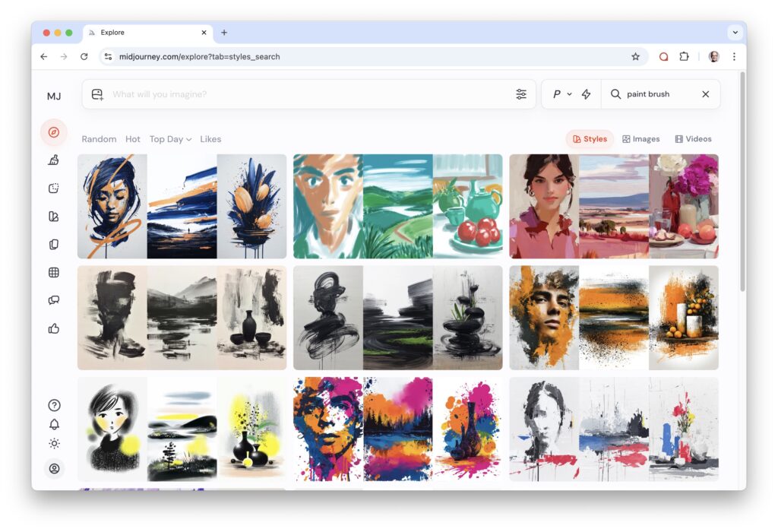The image size is (778, 532).
Task: Click the "What will you imagine?" prompt field
Action: (304, 94)
